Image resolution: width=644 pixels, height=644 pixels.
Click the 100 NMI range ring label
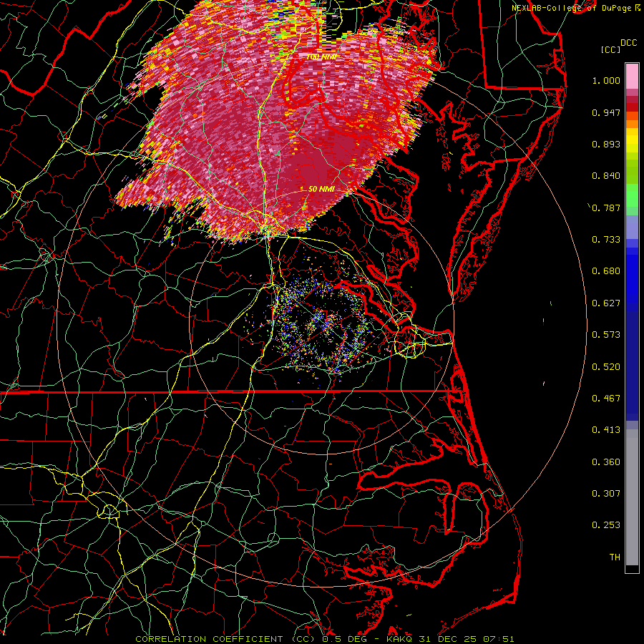(x=321, y=57)
